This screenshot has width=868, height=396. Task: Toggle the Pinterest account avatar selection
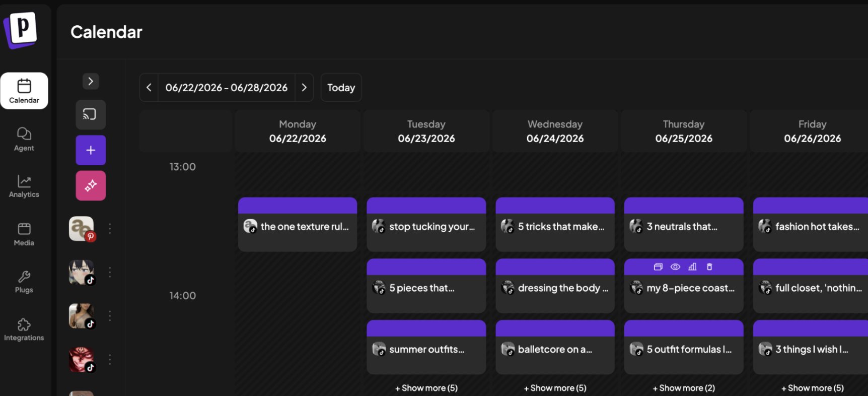82,229
